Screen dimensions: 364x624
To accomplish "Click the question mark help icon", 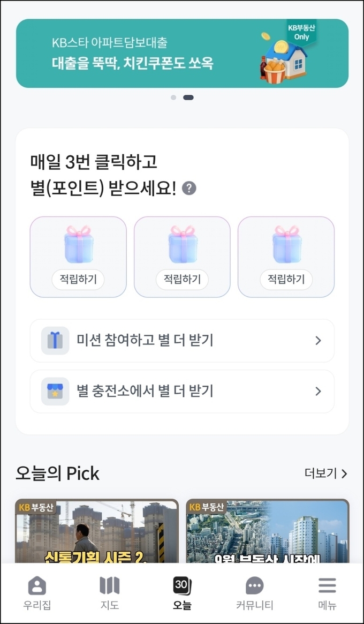I will coord(189,189).
